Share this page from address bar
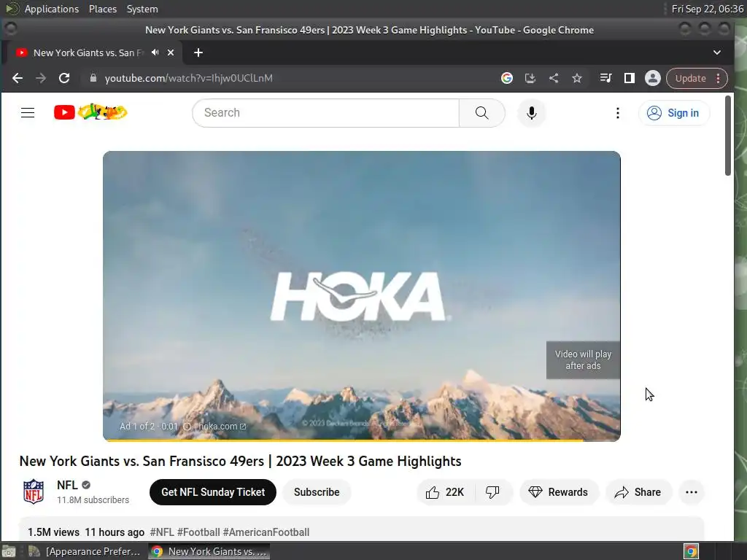Screen dimensions: 747x560 point(554,78)
